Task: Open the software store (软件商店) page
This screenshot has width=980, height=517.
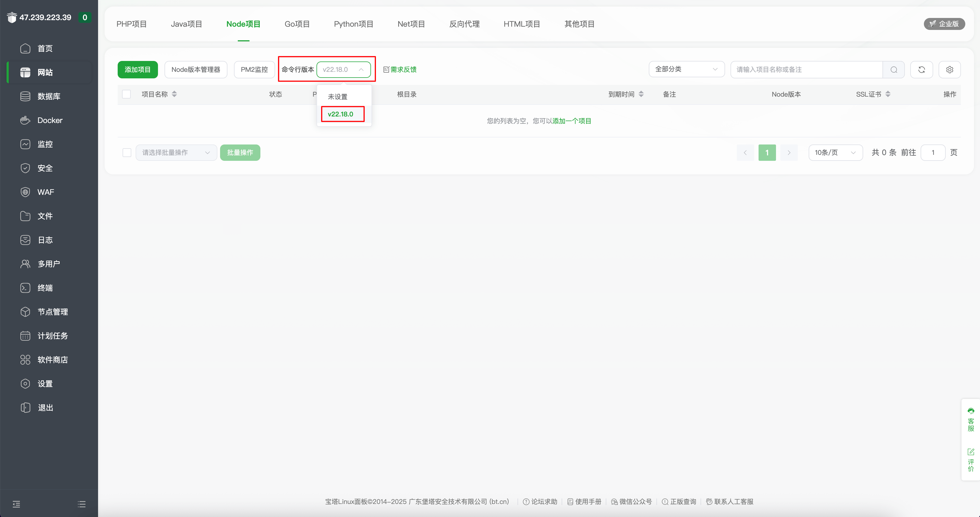Action: point(53,360)
